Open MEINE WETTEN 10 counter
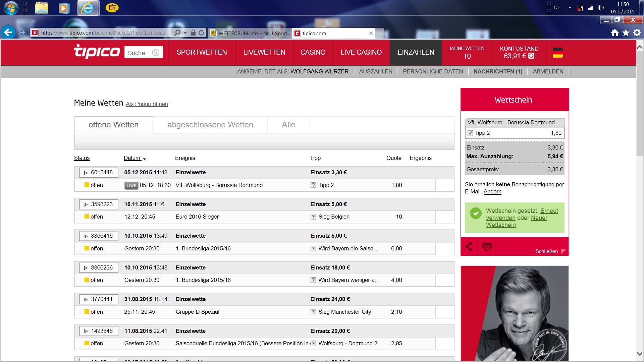644x362 pixels. (467, 52)
